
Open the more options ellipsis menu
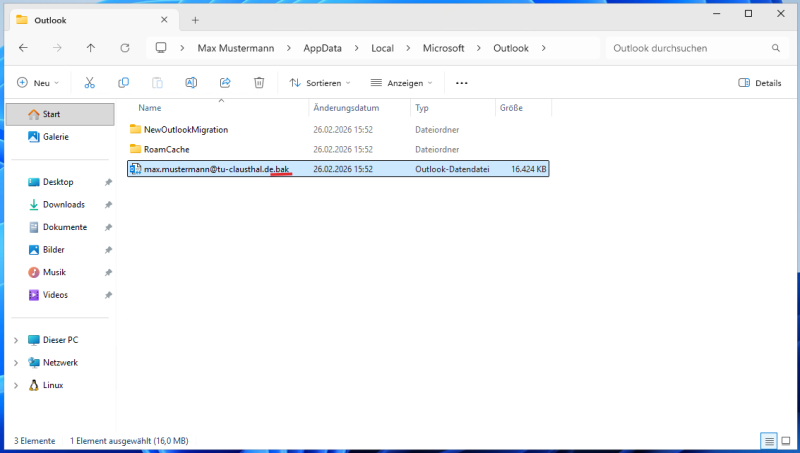[x=462, y=83]
